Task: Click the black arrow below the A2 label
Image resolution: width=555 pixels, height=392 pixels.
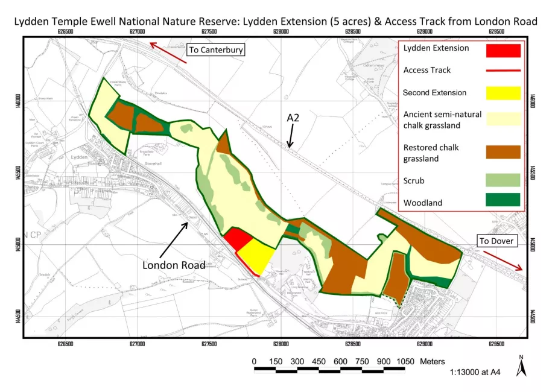Action: [x=291, y=139]
